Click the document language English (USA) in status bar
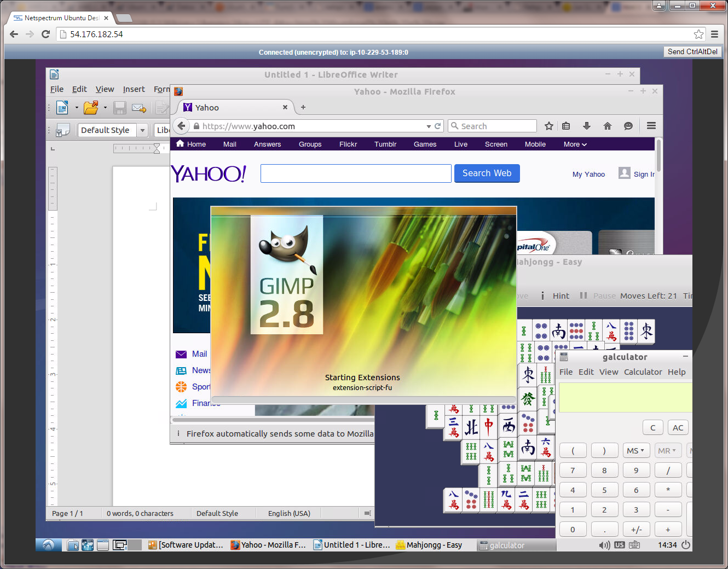This screenshot has width=728, height=569. 289,513
